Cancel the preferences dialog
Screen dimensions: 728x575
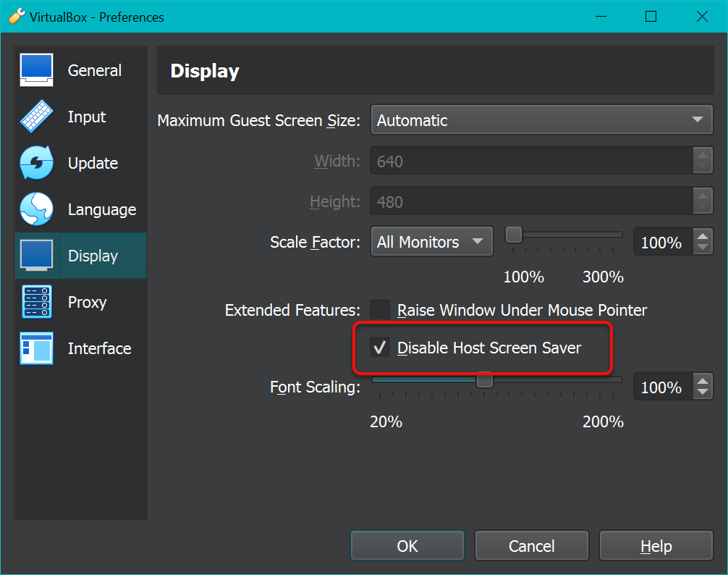pyautogui.click(x=531, y=546)
